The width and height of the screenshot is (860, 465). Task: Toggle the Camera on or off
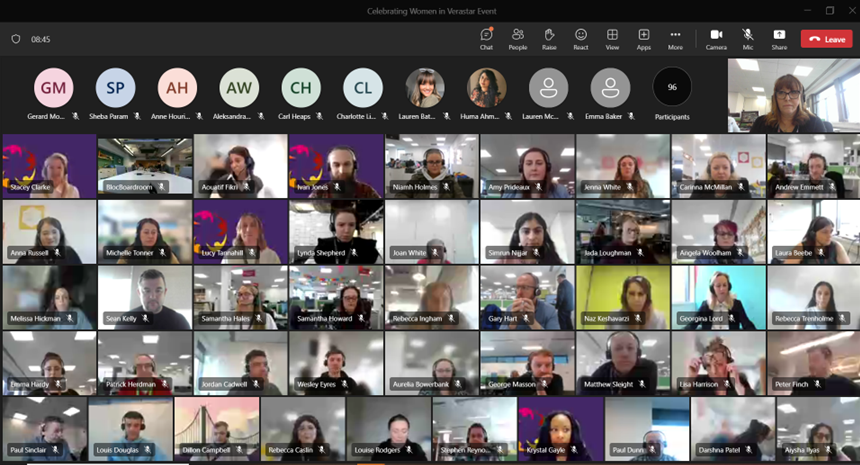point(716,39)
